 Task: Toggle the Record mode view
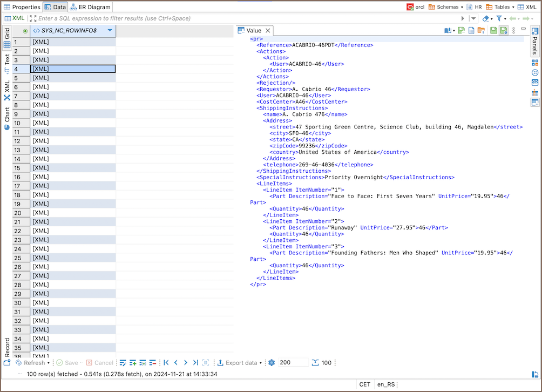coord(7,347)
